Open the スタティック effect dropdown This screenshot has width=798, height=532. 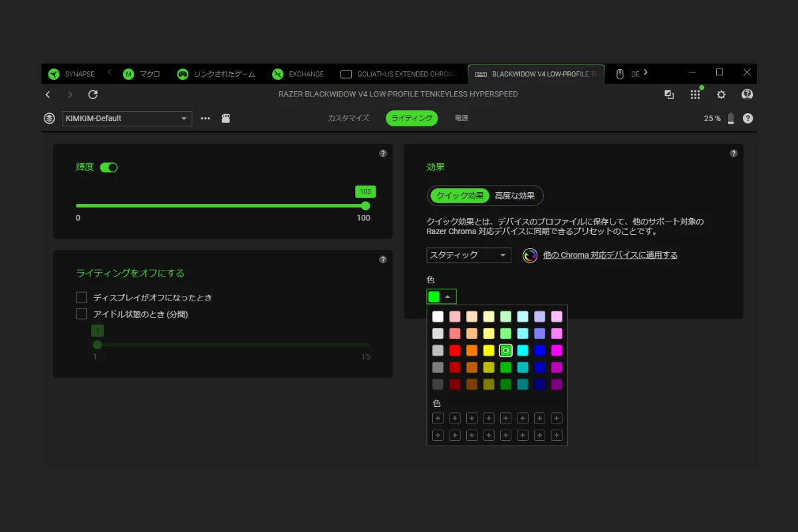tap(469, 255)
